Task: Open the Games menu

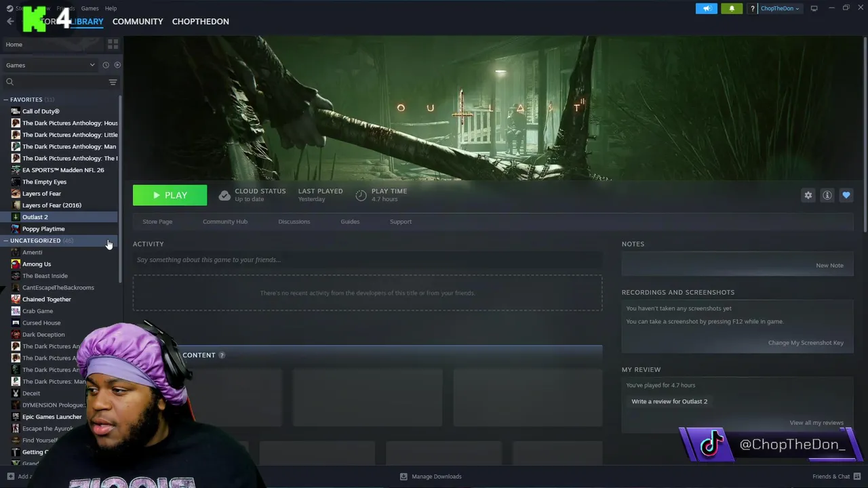Action: 90,8
